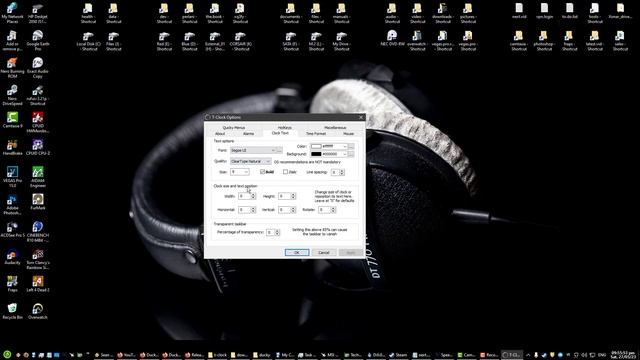Expand the text Color dropdown
This screenshot has width=640, height=360.
tap(345, 146)
